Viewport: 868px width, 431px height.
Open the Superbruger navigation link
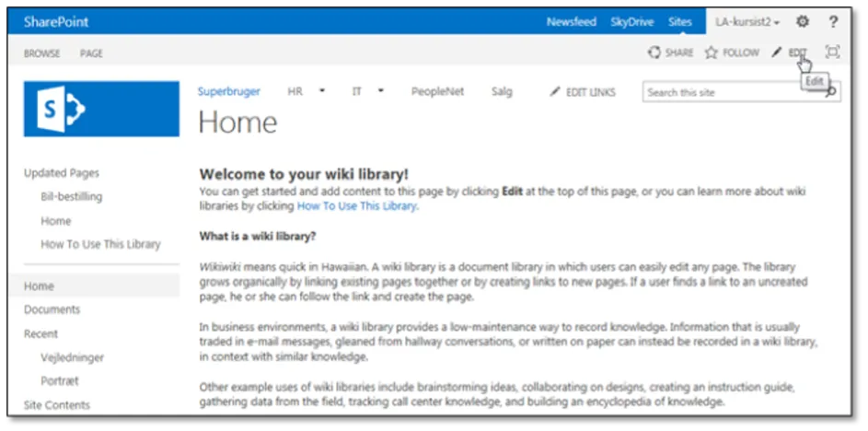click(229, 92)
